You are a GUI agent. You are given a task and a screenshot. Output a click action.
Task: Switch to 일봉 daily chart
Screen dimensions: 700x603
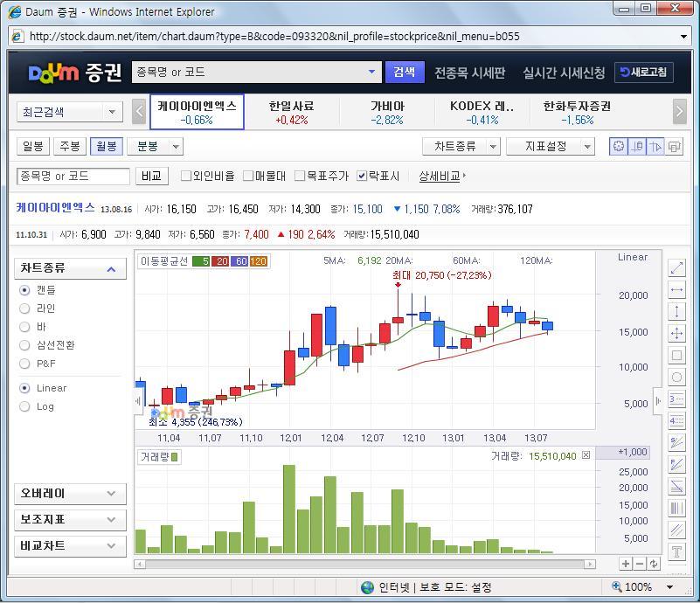pyautogui.click(x=33, y=147)
